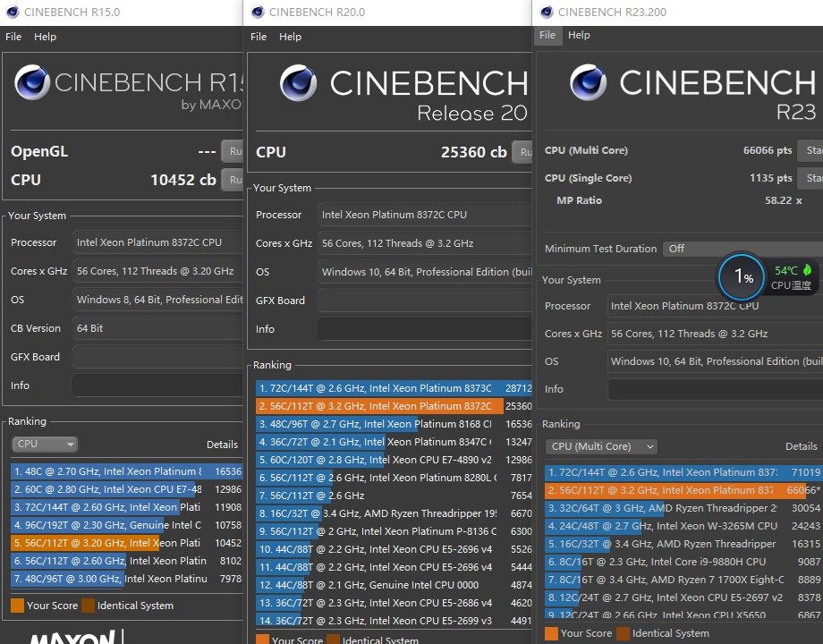Select R15 ranking row 4 96C/192T @ 2.30 GHz
Screen dimensions: 823x644
coord(126,525)
